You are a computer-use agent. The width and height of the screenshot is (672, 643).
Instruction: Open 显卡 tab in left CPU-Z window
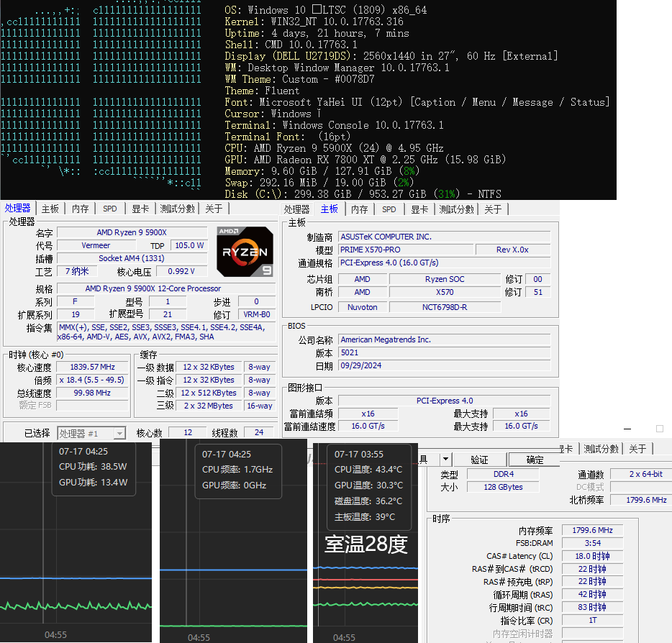coord(140,209)
